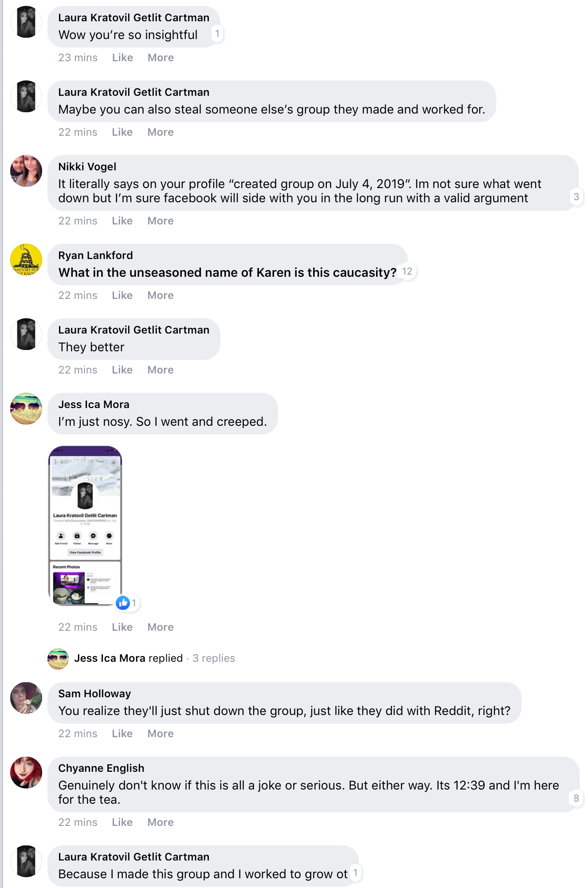Expand Jess Ica Mora's 3 replies
This screenshot has height=888, width=588.
[214, 658]
